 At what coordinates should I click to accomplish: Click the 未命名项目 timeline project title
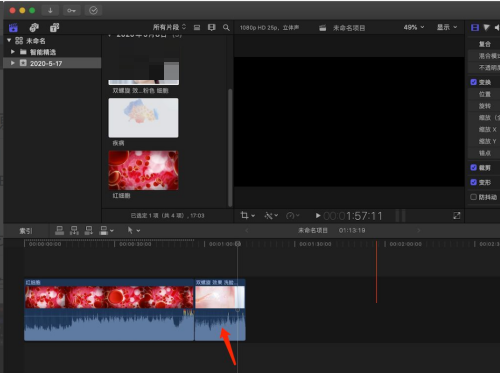pos(313,230)
